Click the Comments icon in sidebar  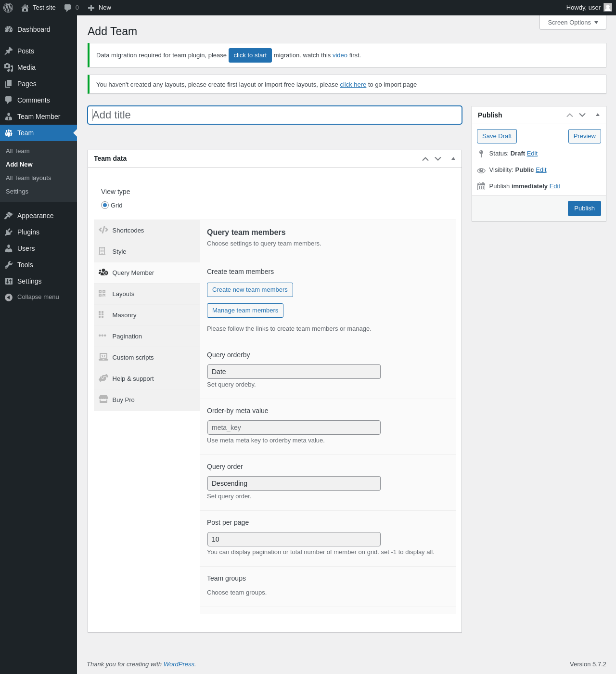pyautogui.click(x=9, y=100)
